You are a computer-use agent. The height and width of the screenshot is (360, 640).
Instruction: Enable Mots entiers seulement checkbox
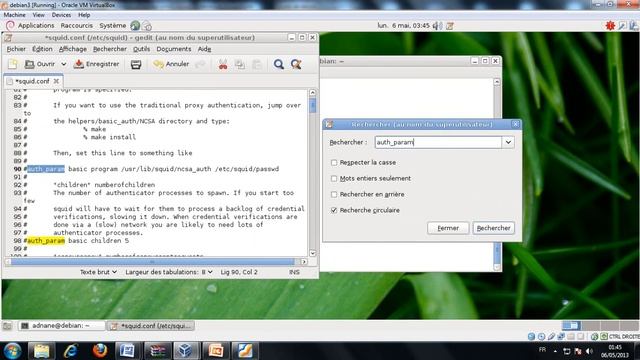click(x=334, y=178)
